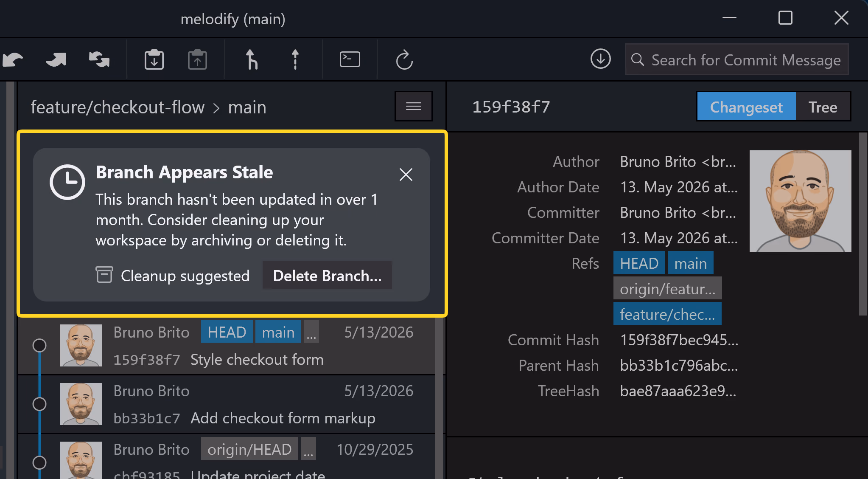
Task: Click the Parent Hash value bb33b1c796abc...
Action: click(x=679, y=365)
